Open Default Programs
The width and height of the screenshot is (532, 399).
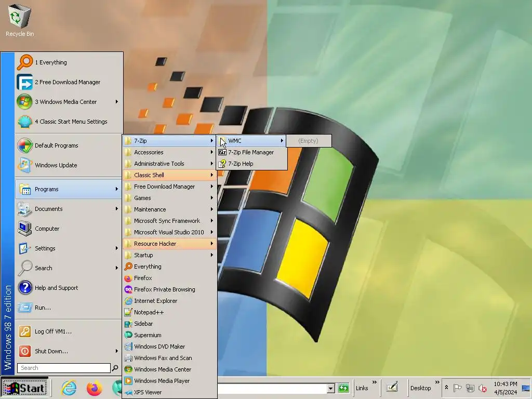click(x=69, y=145)
